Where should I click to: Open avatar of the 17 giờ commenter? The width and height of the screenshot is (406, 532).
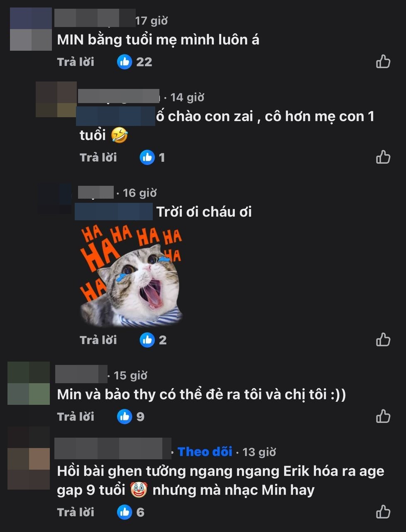pos(31,29)
